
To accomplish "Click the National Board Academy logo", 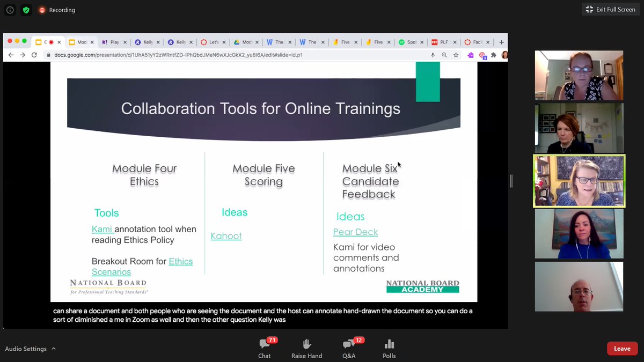I will click(423, 286).
